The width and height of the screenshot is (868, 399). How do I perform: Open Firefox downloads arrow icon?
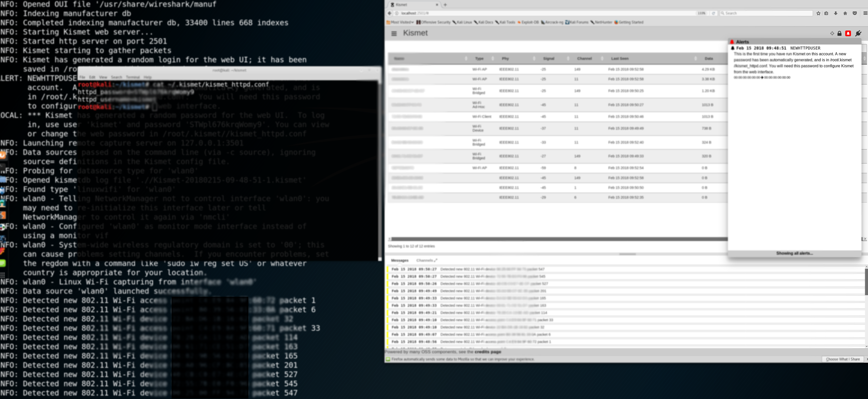[x=836, y=13]
